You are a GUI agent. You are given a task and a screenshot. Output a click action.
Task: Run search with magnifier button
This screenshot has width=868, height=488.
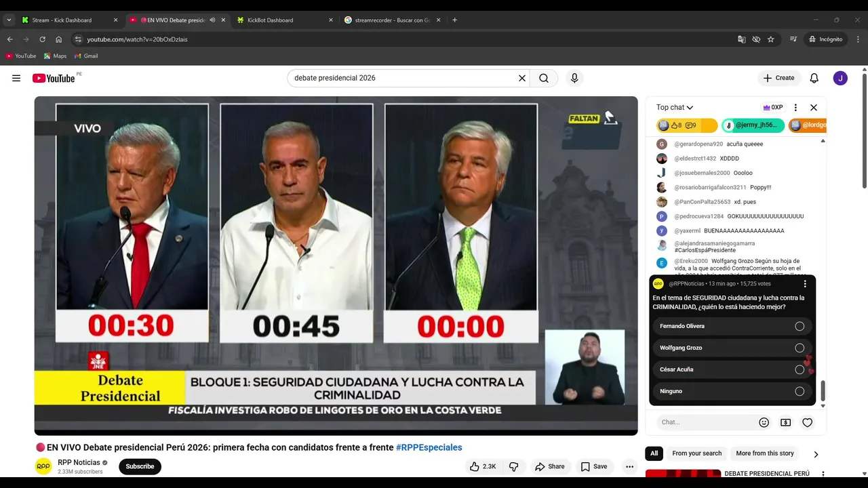(544, 78)
